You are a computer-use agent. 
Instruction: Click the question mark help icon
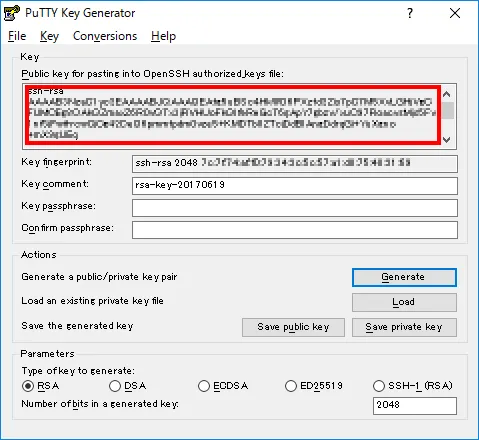(410, 13)
